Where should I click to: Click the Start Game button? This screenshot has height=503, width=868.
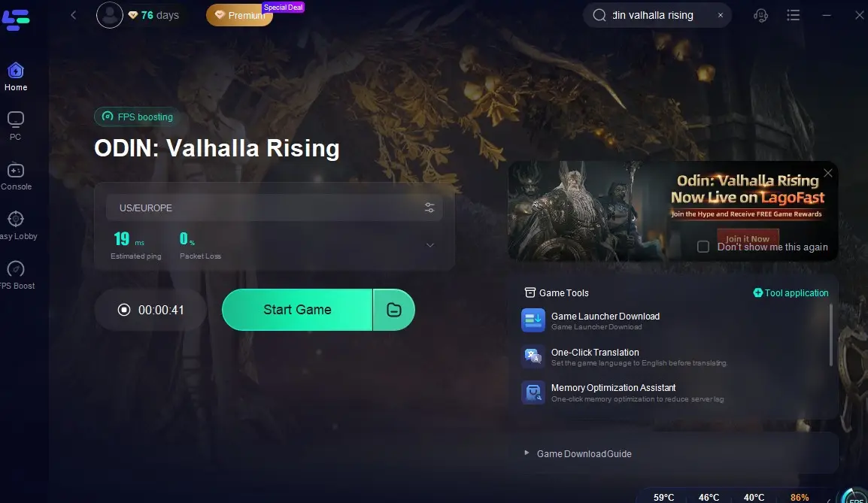click(x=297, y=309)
